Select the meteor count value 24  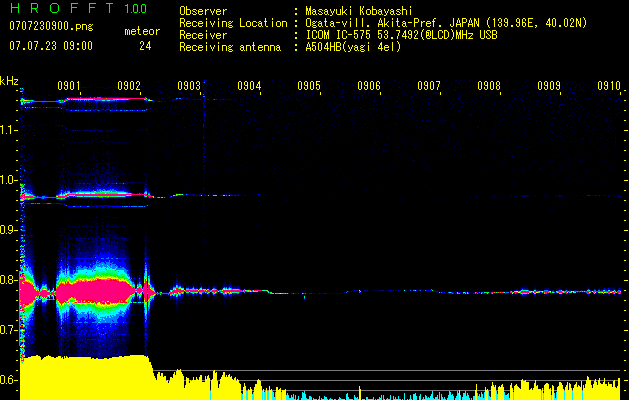pos(145,46)
